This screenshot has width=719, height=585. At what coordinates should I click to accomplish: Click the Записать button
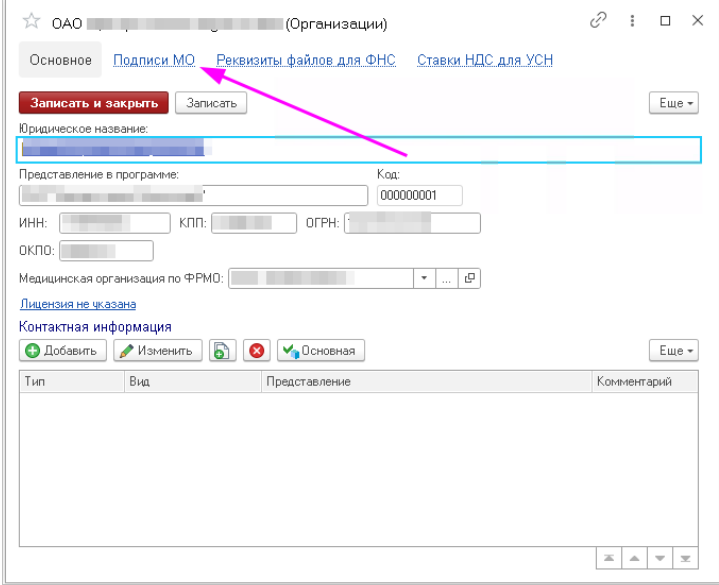point(211,103)
